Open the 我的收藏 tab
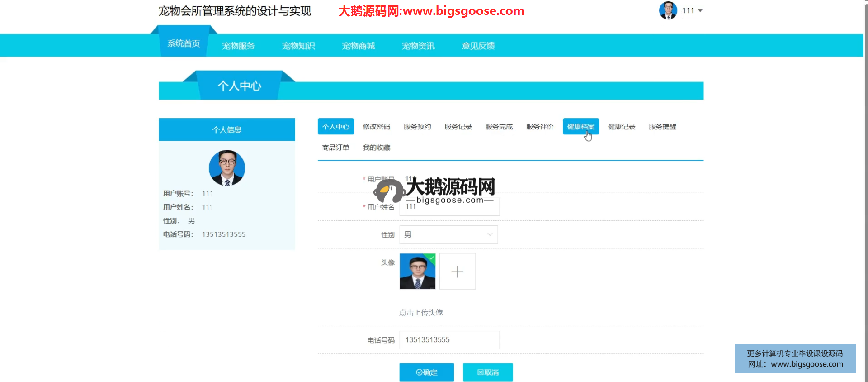The height and width of the screenshot is (382, 868). click(376, 148)
